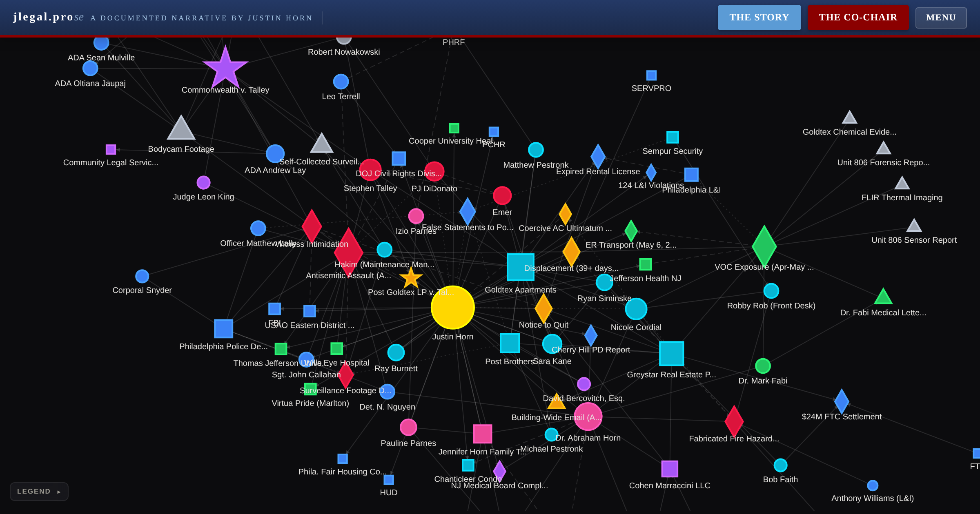
Task: Open The Story page
Action: pyautogui.click(x=759, y=17)
